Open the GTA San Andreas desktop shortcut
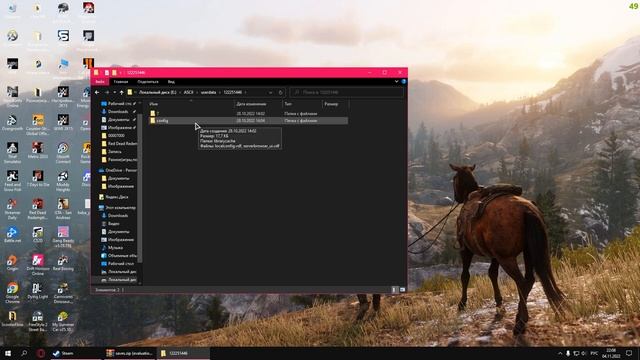Screen dimensions: 640x360 coord(63,208)
